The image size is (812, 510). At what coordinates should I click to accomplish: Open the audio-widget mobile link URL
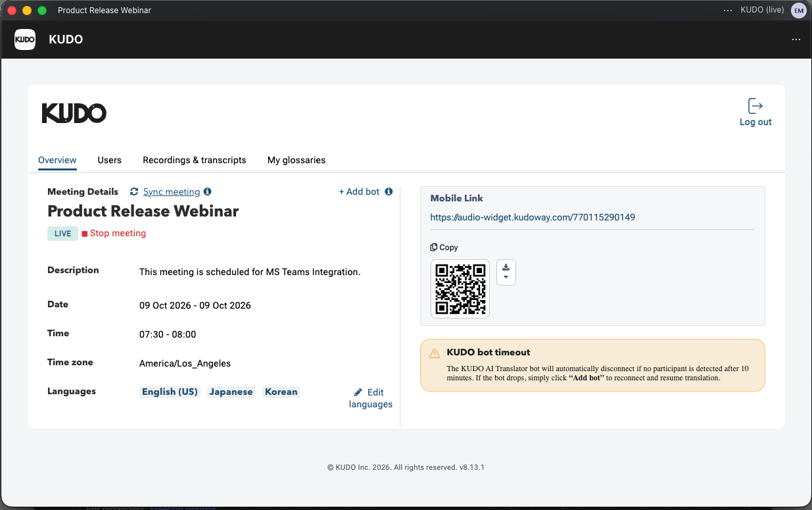533,217
